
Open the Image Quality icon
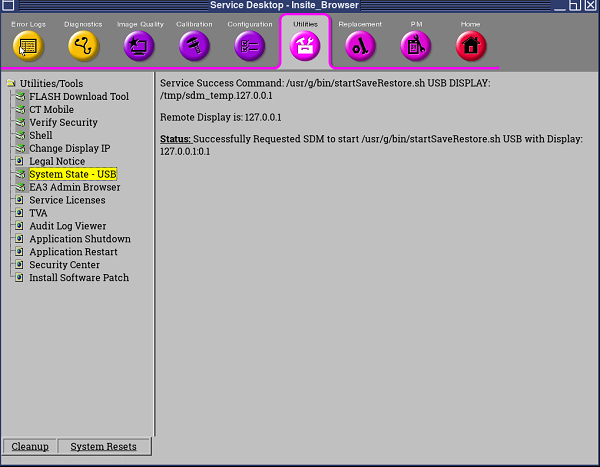139,45
